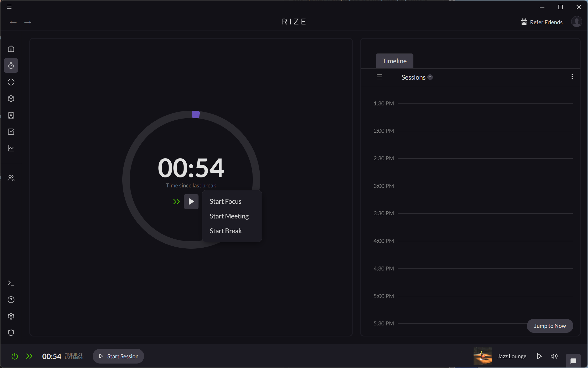Screen dimensions: 588x368
Task: Select the timer stopwatch icon in sidebar
Action: click(x=11, y=65)
